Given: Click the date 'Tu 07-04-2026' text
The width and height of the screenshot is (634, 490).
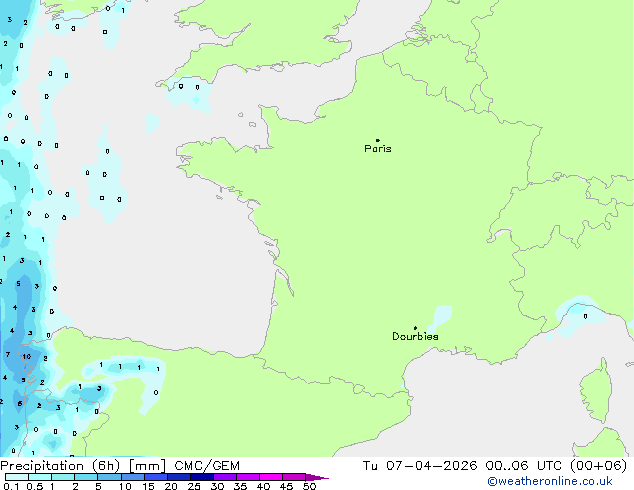Looking at the screenshot, I should pyautogui.click(x=420, y=466).
